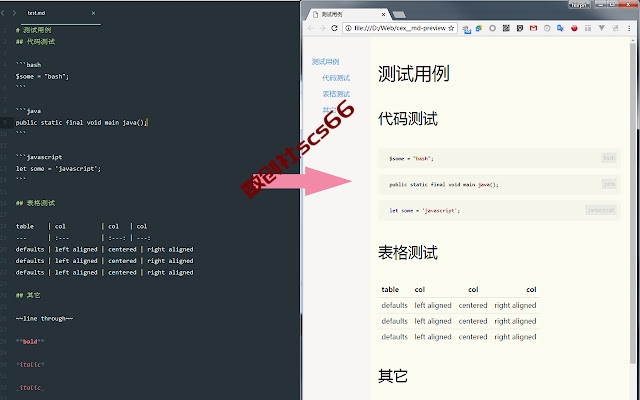Click the let some = 'javascript' preview code
The image size is (640, 400).
tap(424, 211)
